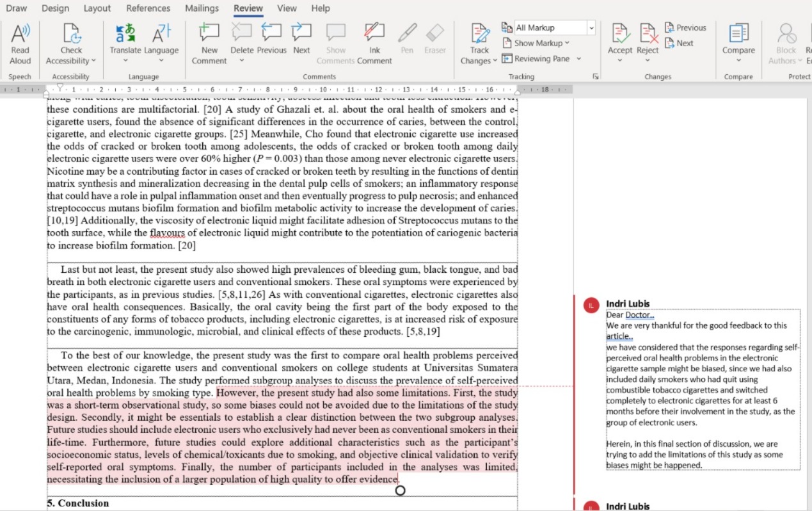This screenshot has width=812, height=511.
Task: Click the Show Comments button
Action: click(x=335, y=44)
